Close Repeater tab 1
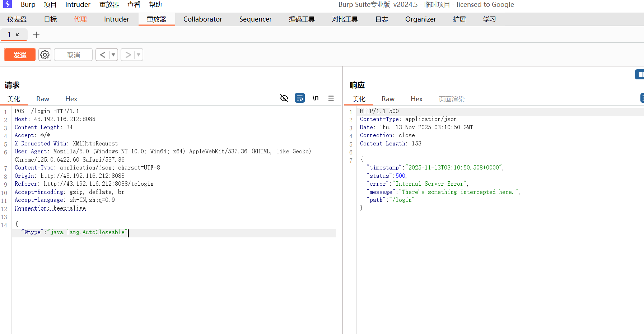644x334 pixels. click(x=17, y=35)
